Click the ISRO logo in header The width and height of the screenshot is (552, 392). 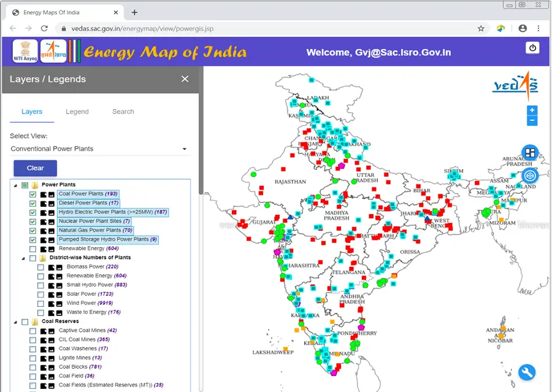pyautogui.click(x=53, y=52)
